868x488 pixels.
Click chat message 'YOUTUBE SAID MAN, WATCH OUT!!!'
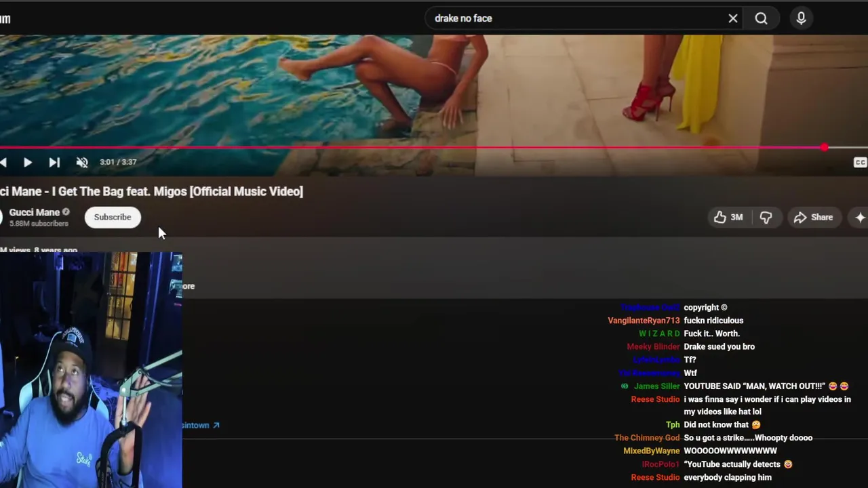pos(766,386)
